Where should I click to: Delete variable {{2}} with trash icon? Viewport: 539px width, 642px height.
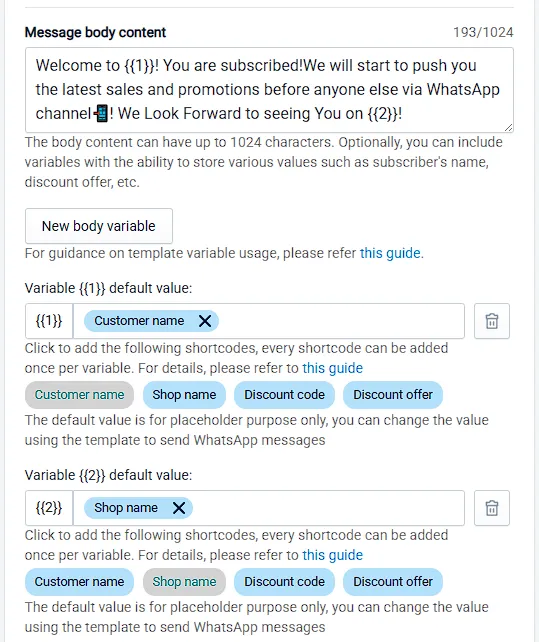pyautogui.click(x=491, y=508)
